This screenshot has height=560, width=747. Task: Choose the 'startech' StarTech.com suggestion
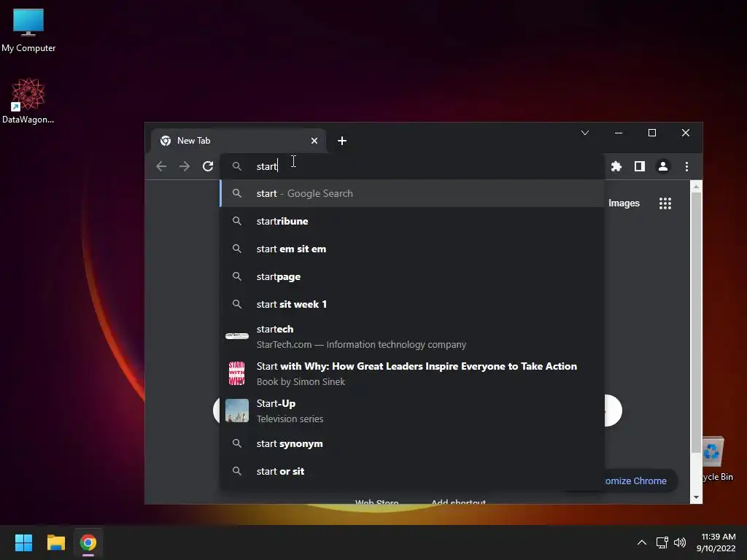[412, 336]
